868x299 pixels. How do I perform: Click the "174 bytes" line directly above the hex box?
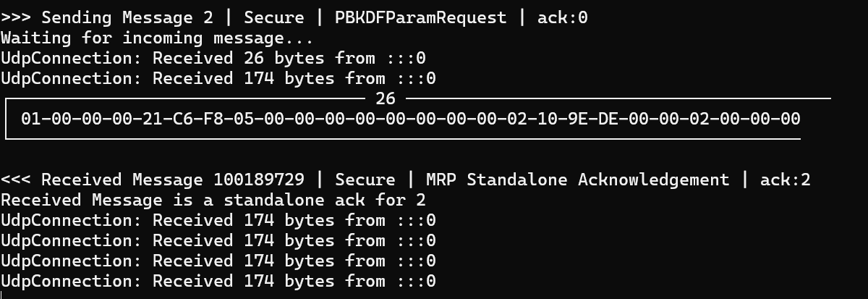click(218, 78)
